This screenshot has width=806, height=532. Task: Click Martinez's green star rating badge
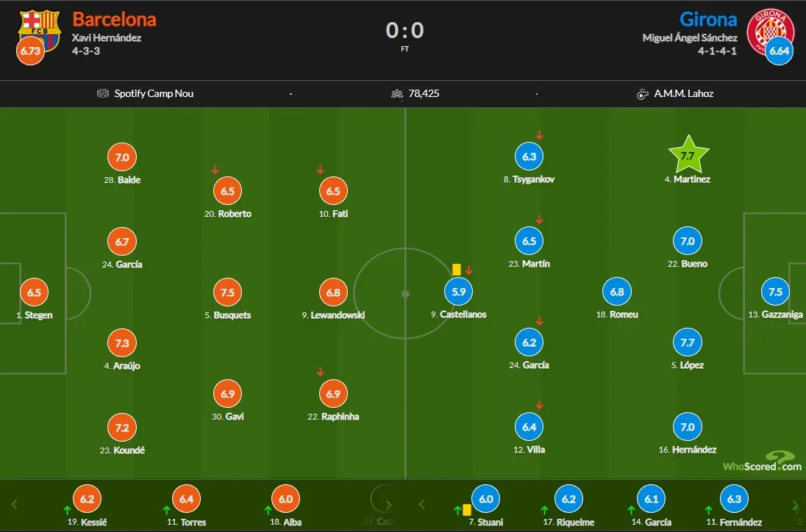(x=688, y=156)
